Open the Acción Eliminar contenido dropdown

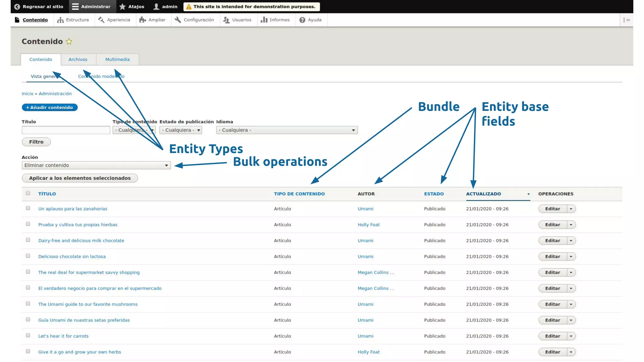[x=96, y=165]
